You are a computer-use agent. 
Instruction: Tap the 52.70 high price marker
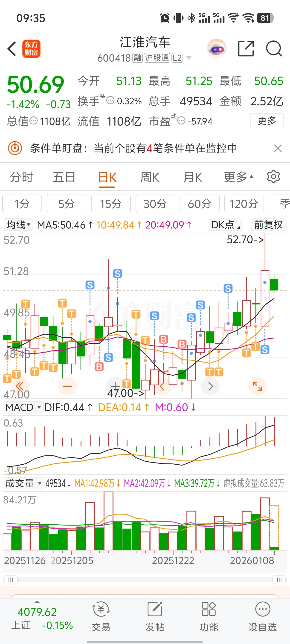tap(245, 239)
